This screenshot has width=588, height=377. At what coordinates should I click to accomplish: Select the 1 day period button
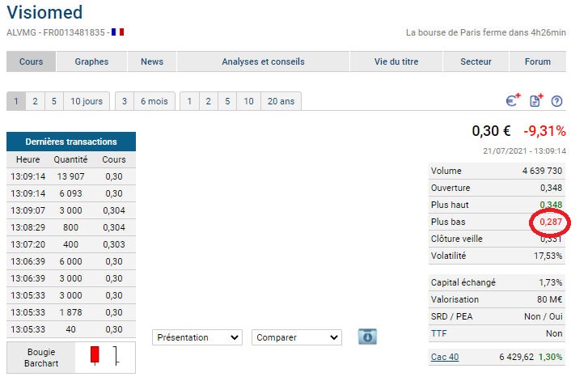(x=16, y=101)
